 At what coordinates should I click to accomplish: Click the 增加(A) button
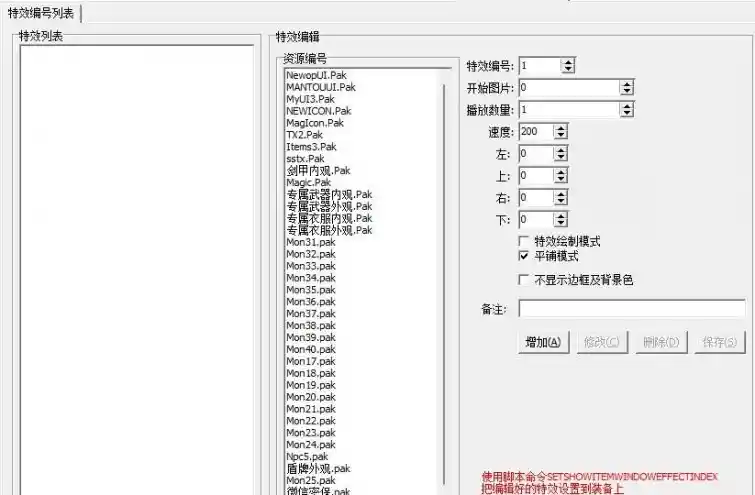coord(544,342)
